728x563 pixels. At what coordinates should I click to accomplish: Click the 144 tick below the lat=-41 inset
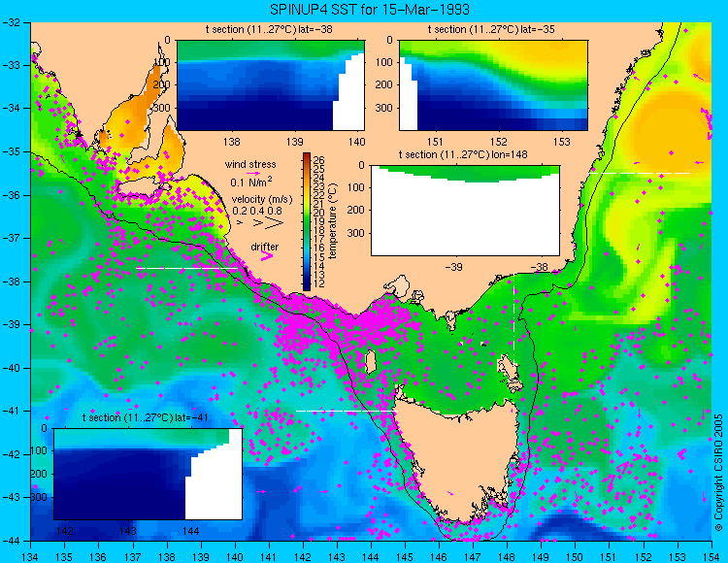click(x=191, y=531)
